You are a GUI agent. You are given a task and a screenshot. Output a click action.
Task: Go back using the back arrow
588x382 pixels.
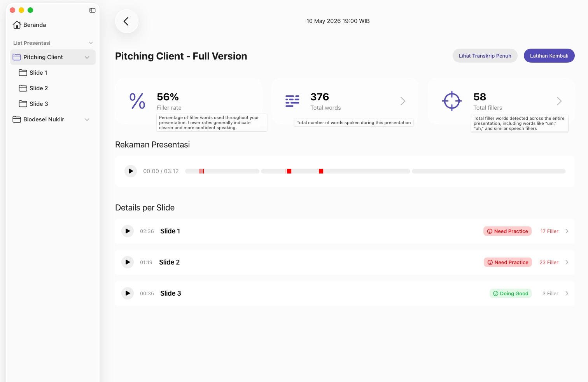tap(126, 21)
